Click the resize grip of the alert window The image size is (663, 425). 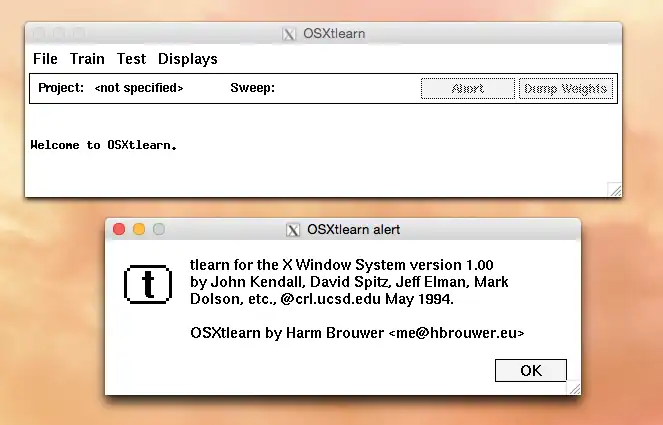click(x=572, y=387)
